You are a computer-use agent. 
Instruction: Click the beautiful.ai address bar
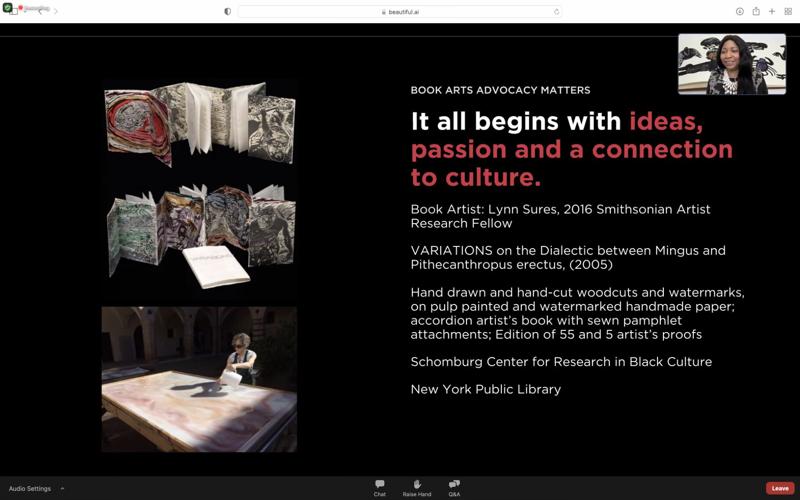(x=400, y=12)
